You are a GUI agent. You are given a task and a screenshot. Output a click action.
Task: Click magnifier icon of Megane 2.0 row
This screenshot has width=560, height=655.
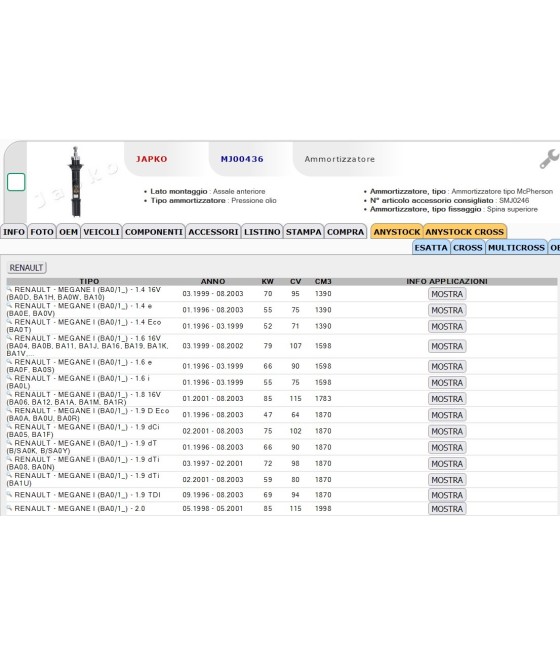point(10,508)
